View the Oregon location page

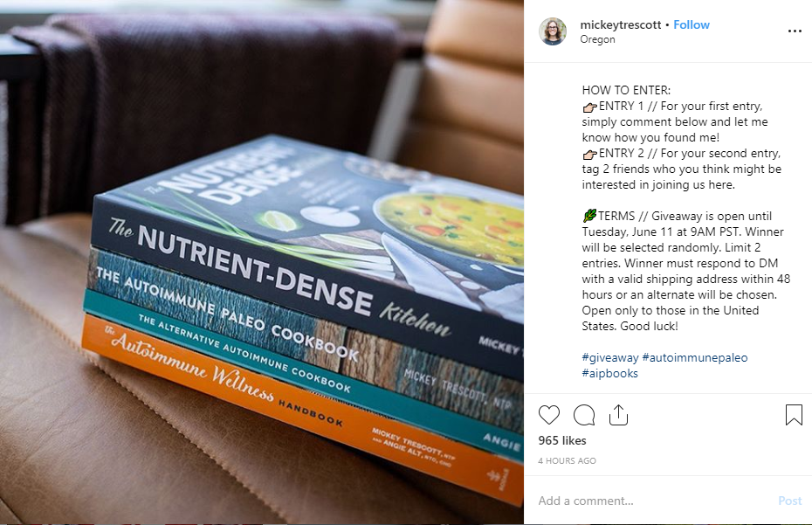597,39
